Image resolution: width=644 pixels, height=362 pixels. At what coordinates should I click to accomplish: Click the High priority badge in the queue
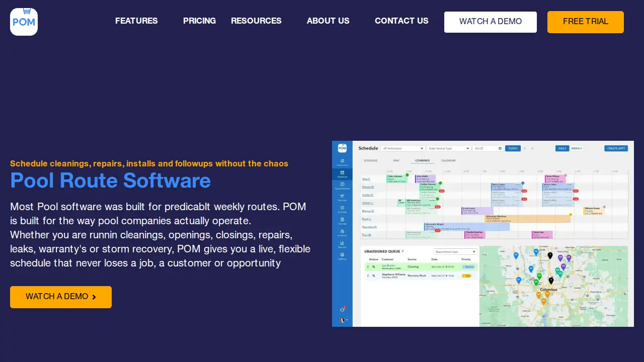[466, 276]
